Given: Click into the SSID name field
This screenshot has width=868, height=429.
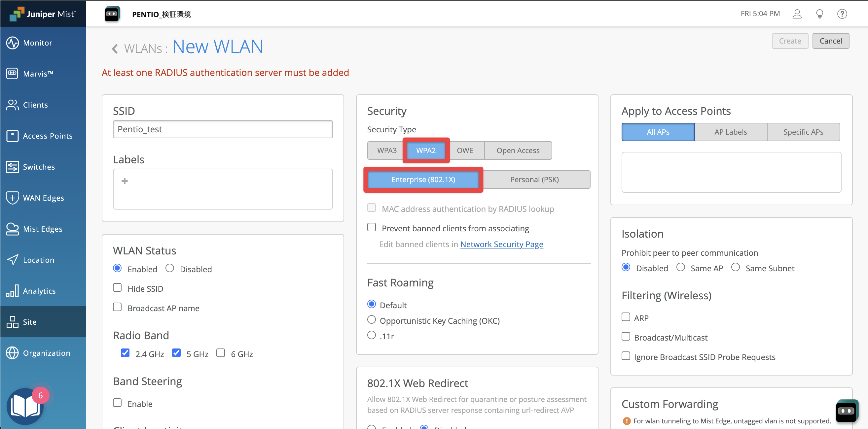Looking at the screenshot, I should [x=223, y=129].
